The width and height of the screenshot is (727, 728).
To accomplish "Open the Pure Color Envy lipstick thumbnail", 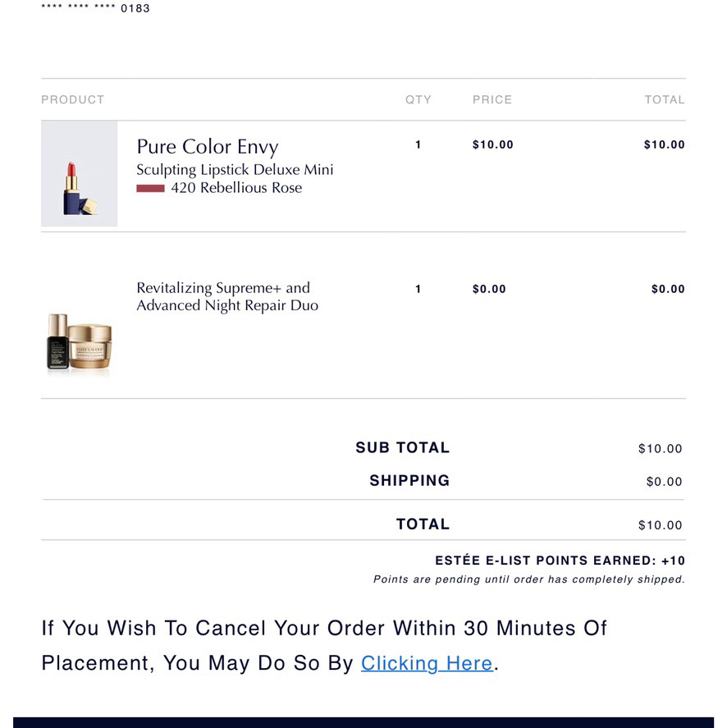I will [80, 174].
